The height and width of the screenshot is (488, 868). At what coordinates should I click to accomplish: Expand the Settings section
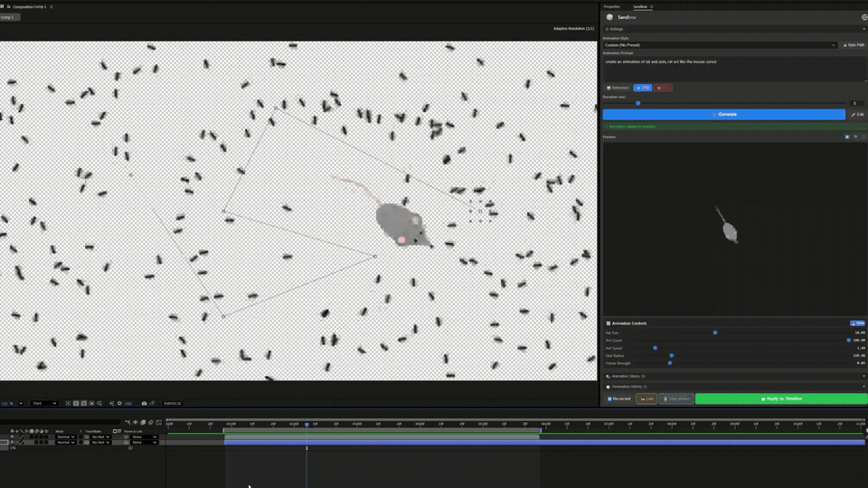click(617, 29)
